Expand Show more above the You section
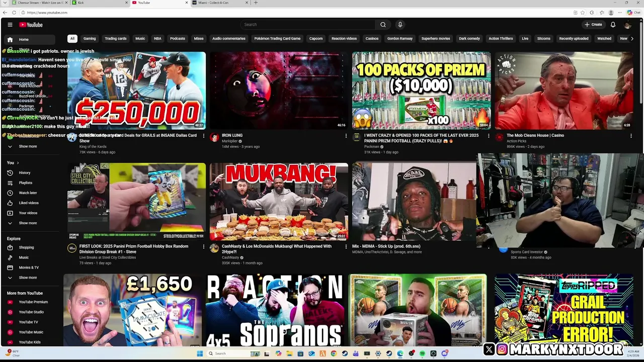This screenshot has height=362, width=644. tap(30, 146)
